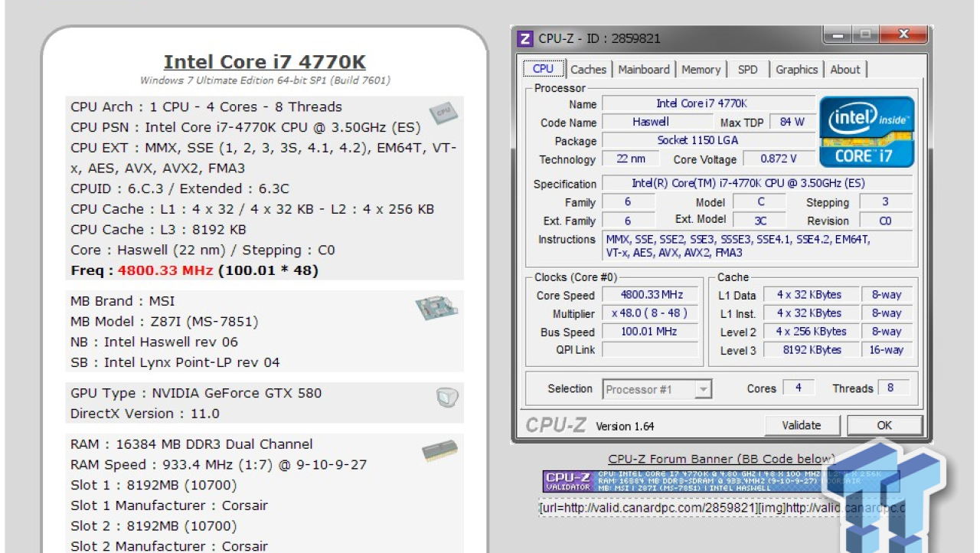980x553 pixels.
Task: Click the GPU icon beside GPU Type
Action: (x=446, y=397)
